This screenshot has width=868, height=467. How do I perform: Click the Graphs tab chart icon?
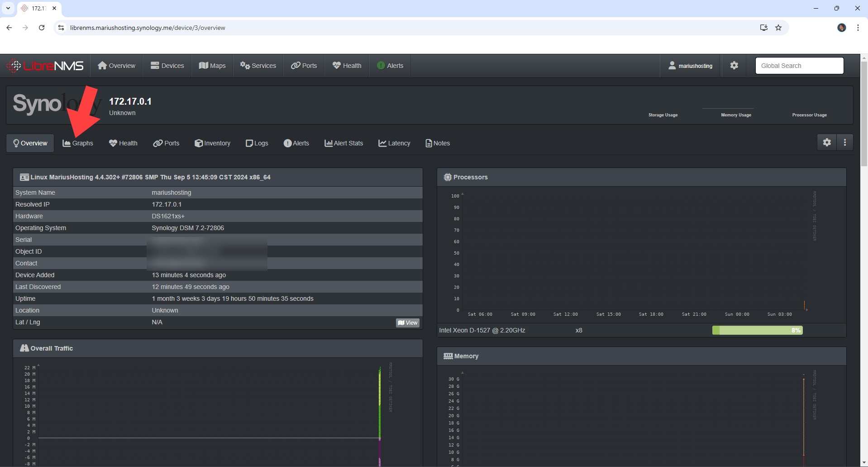pos(67,143)
